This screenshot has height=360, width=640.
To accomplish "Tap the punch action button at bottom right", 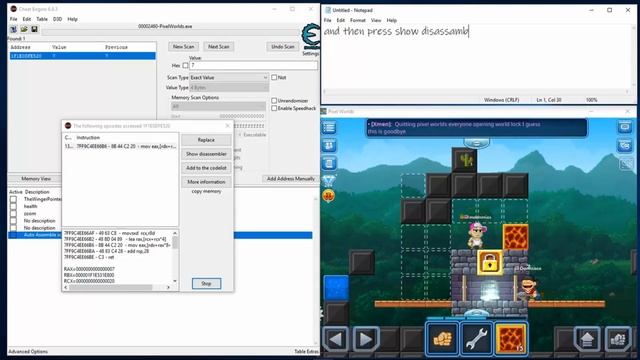I will click(x=618, y=339).
